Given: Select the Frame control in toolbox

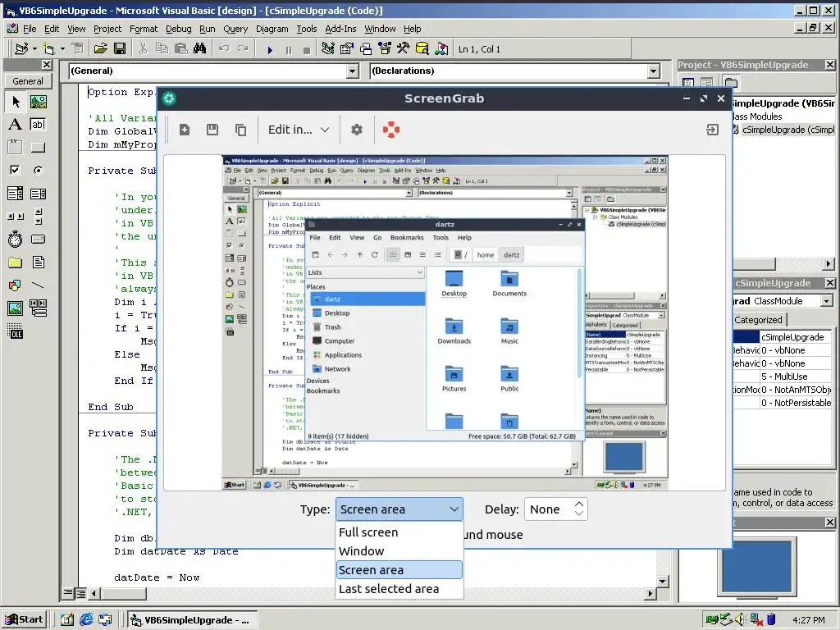Looking at the screenshot, I should click(x=16, y=147).
